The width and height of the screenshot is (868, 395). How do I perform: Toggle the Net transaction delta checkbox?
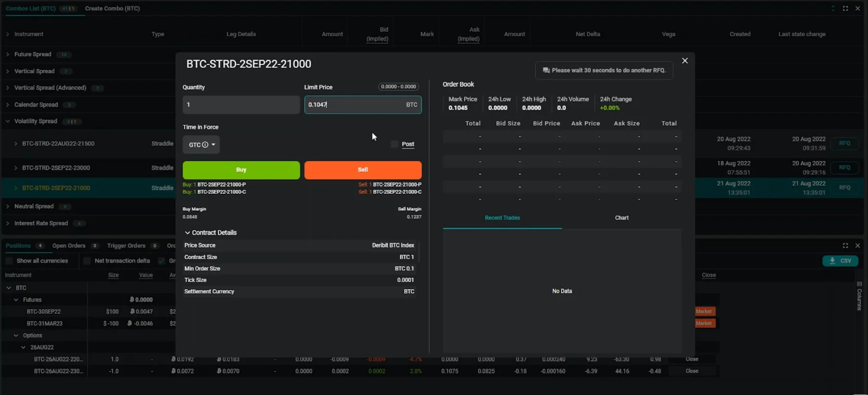tap(87, 261)
